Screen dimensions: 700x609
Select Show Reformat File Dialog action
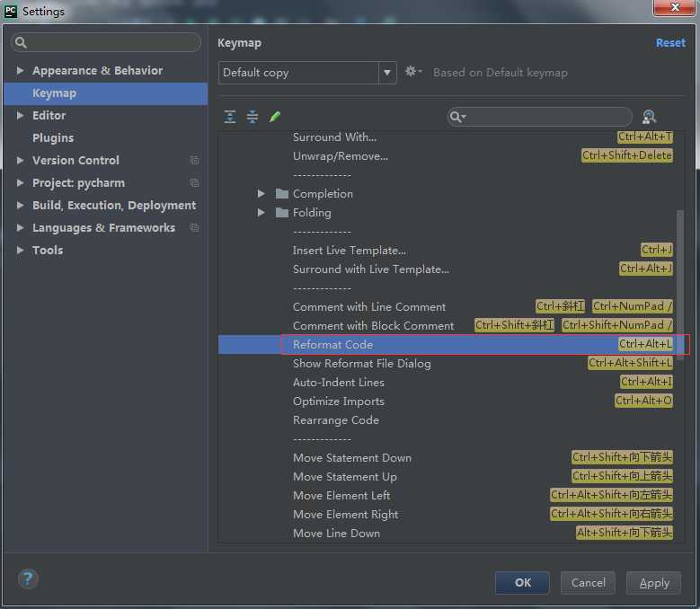[x=361, y=364]
